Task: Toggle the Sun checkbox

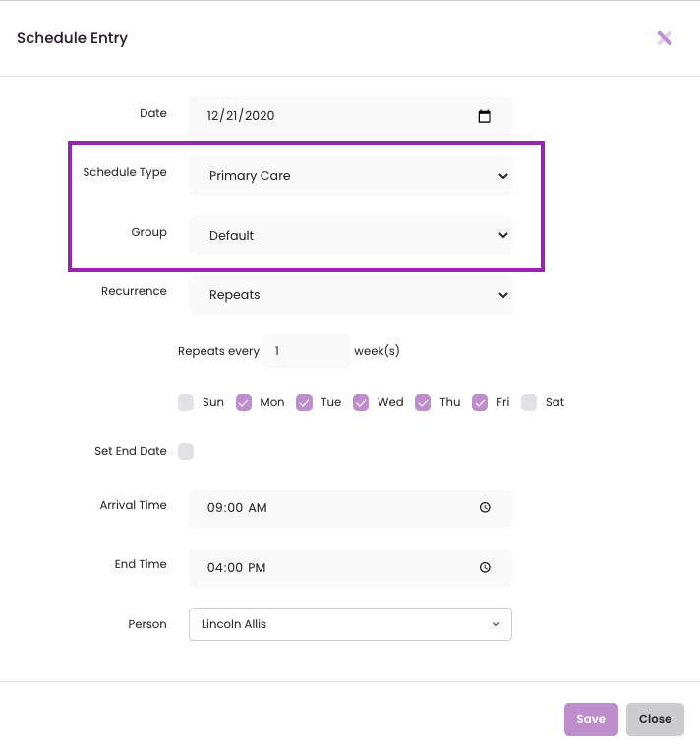Action: (x=186, y=402)
